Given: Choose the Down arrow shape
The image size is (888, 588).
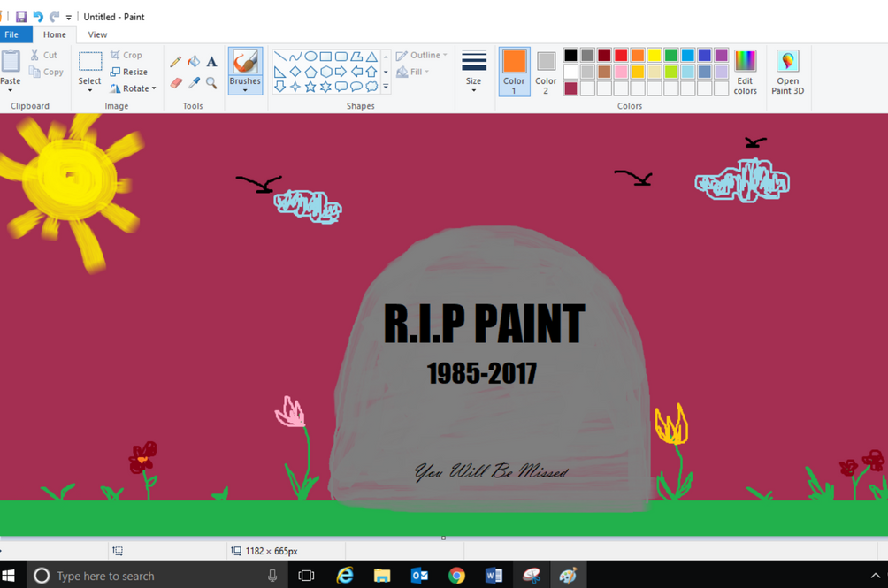Looking at the screenshot, I should pos(279,87).
